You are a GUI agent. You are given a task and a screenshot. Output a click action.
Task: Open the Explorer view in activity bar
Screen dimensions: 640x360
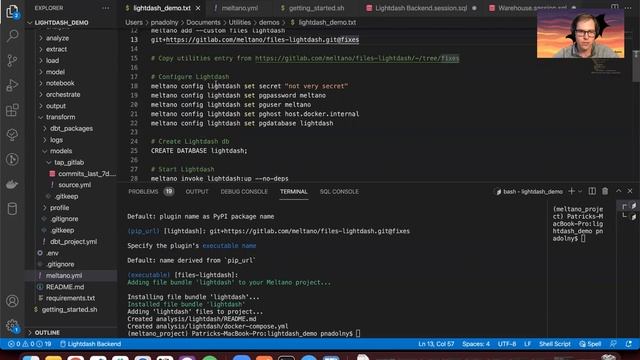point(12,11)
